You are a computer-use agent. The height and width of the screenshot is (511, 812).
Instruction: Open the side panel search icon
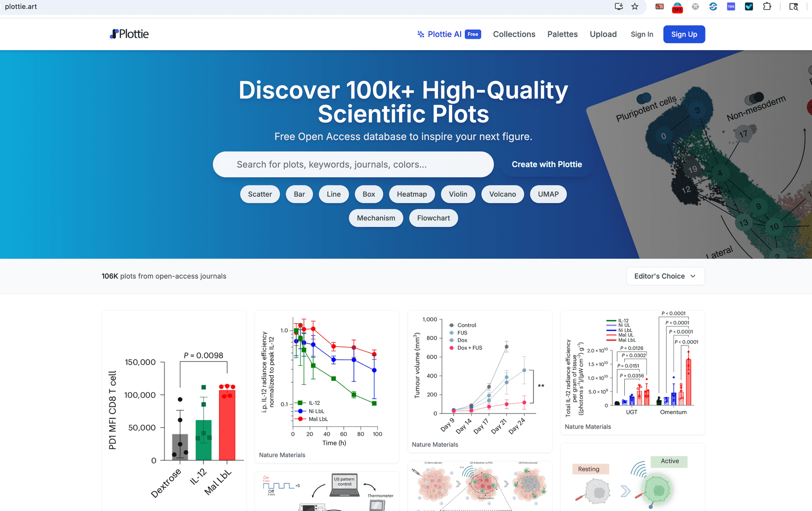pos(794,7)
